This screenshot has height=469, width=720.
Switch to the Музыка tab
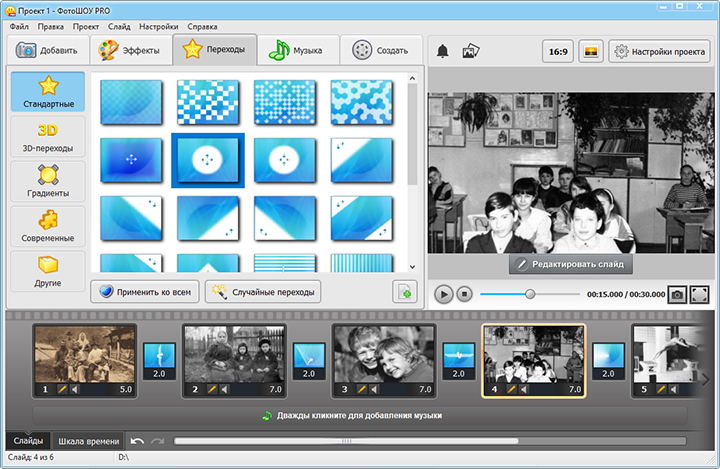297,50
